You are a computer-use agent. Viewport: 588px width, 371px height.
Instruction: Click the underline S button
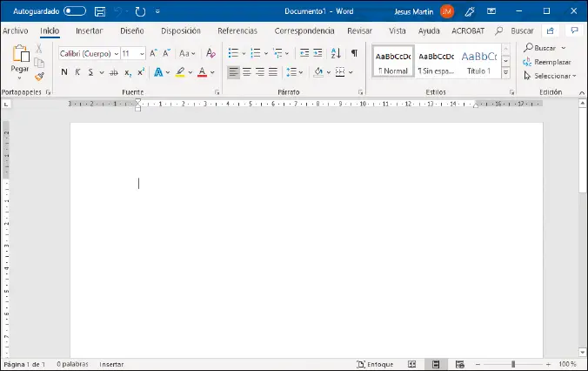(x=90, y=72)
